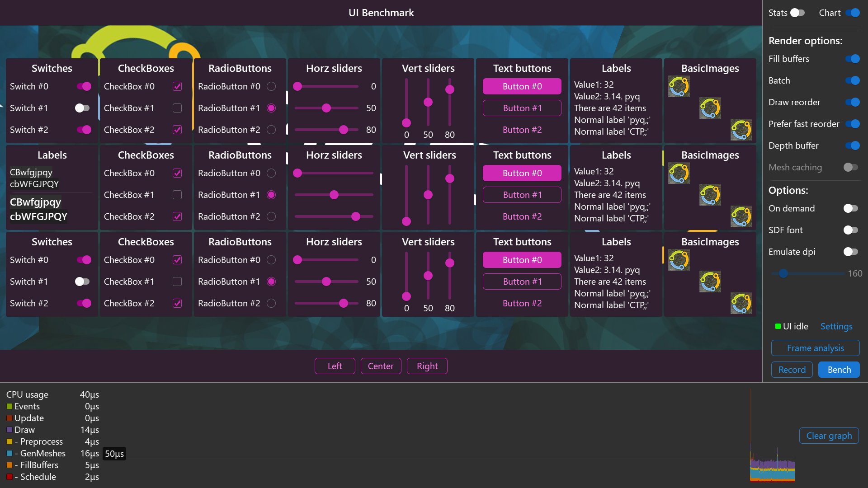Click the first logo image in top BasicImages panel
868x488 pixels.
click(x=679, y=87)
